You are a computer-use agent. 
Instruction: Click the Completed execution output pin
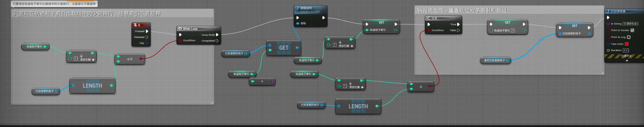tap(217, 41)
